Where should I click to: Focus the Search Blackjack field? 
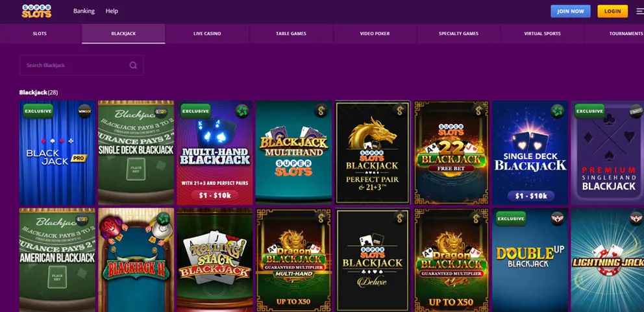[81, 66]
